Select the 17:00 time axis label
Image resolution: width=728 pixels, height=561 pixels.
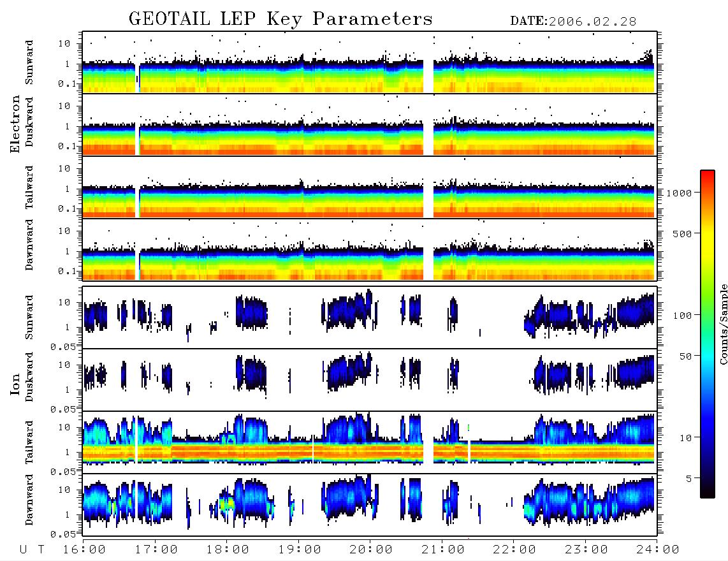point(156,550)
